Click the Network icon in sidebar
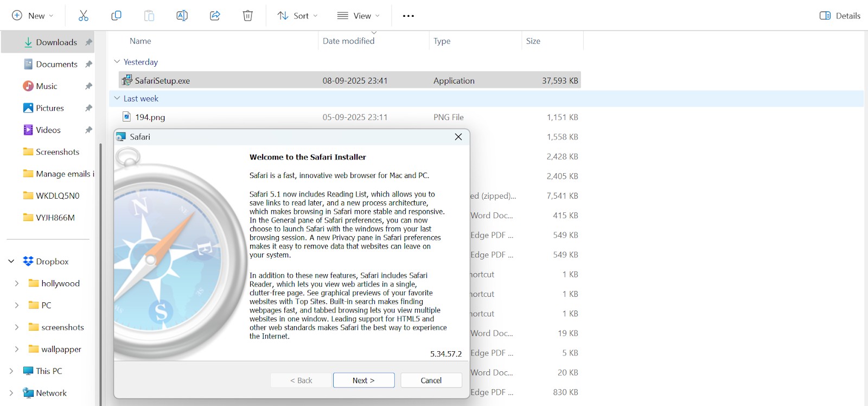Screen dimensions: 868x406 click(28, 393)
